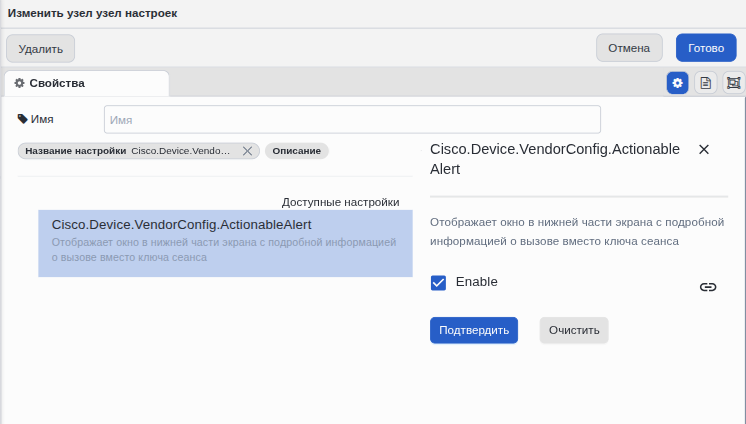Click the Подтвердить button
The height and width of the screenshot is (424, 746).
pyautogui.click(x=474, y=330)
